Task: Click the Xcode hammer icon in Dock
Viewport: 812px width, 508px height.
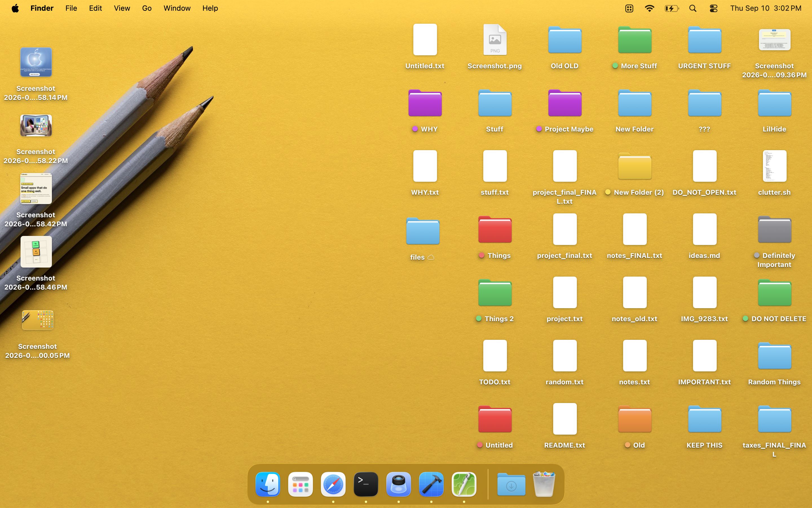Action: 431,484
